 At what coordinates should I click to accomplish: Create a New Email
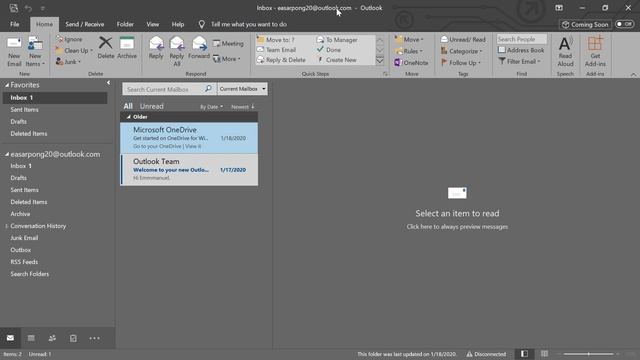point(14,52)
